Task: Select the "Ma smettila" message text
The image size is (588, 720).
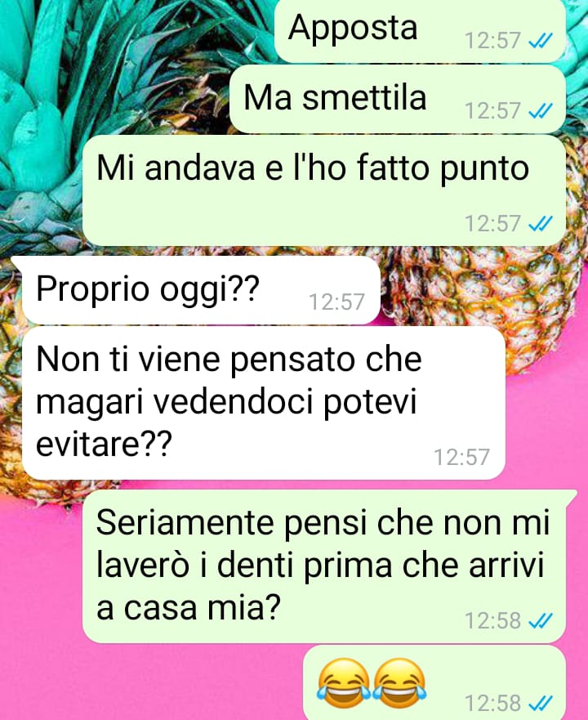Action: point(335,98)
